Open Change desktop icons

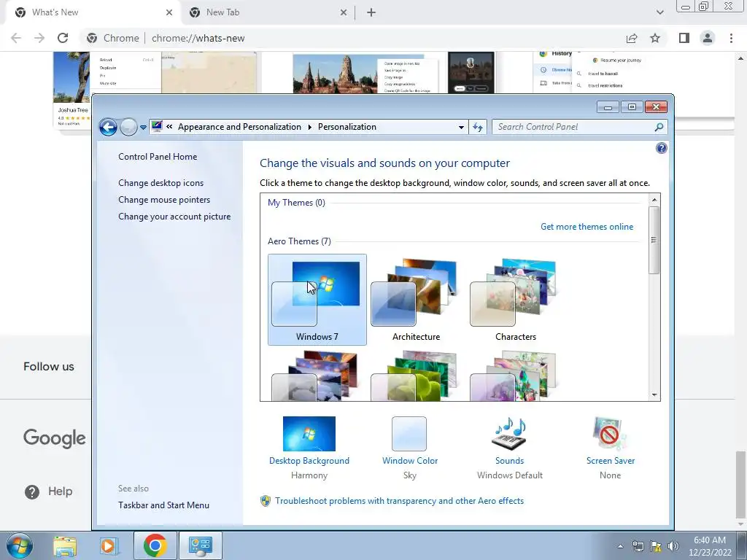[161, 183]
